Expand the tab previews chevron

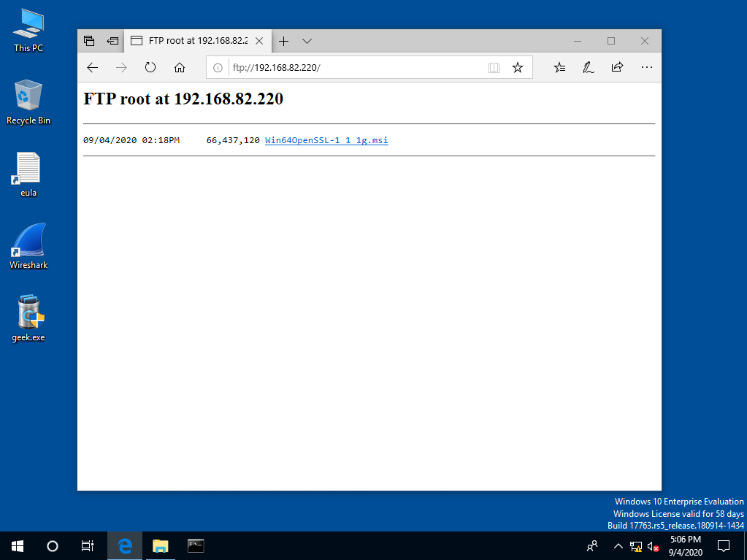[307, 42]
